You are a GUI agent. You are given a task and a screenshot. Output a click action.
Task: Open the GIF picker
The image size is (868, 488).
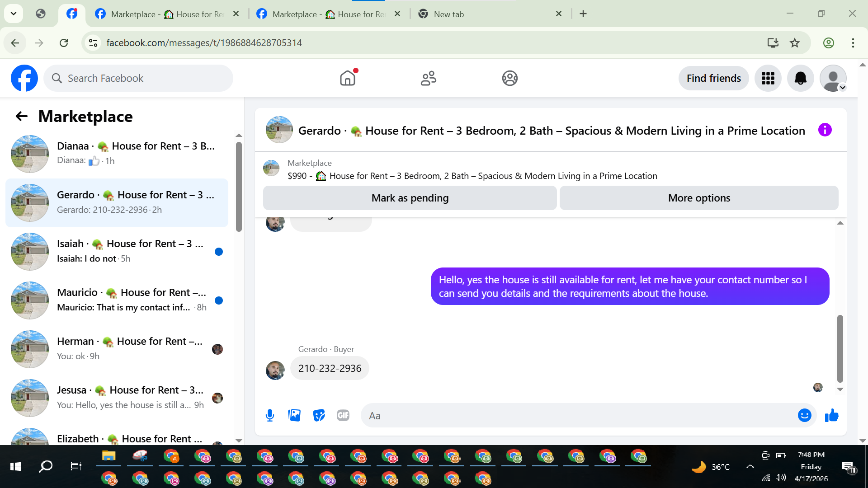(x=343, y=415)
